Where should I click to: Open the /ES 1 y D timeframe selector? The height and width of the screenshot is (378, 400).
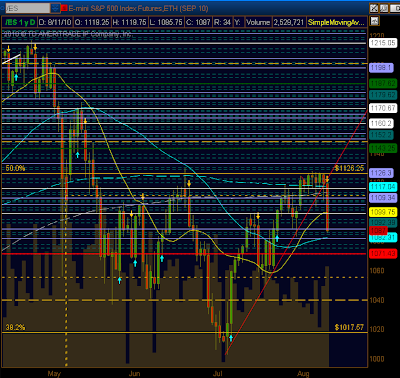click(19, 22)
